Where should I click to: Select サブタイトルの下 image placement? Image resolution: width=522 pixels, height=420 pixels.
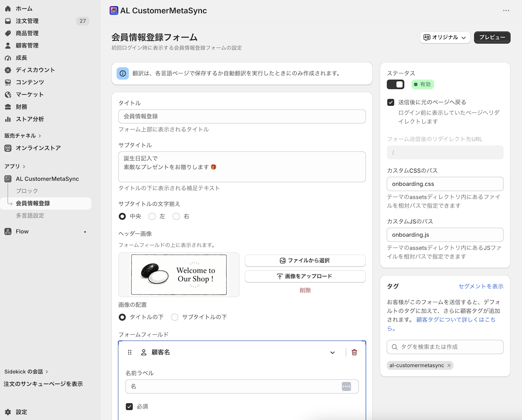[175, 317]
